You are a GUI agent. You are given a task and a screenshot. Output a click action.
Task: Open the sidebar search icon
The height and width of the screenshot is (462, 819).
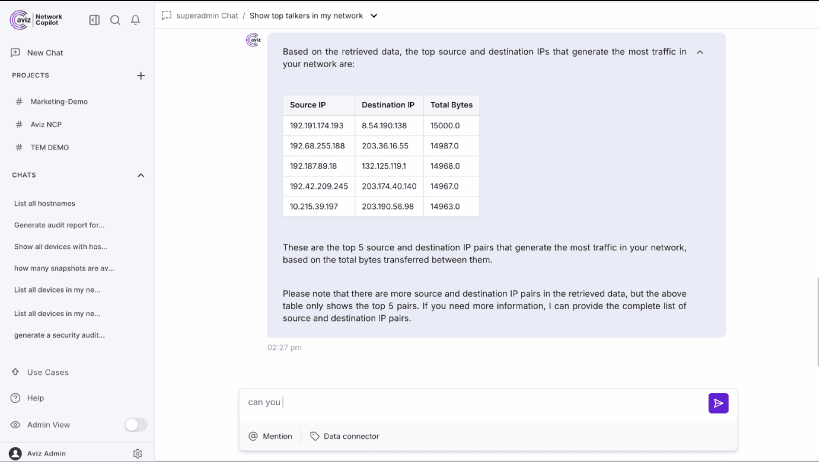click(115, 20)
